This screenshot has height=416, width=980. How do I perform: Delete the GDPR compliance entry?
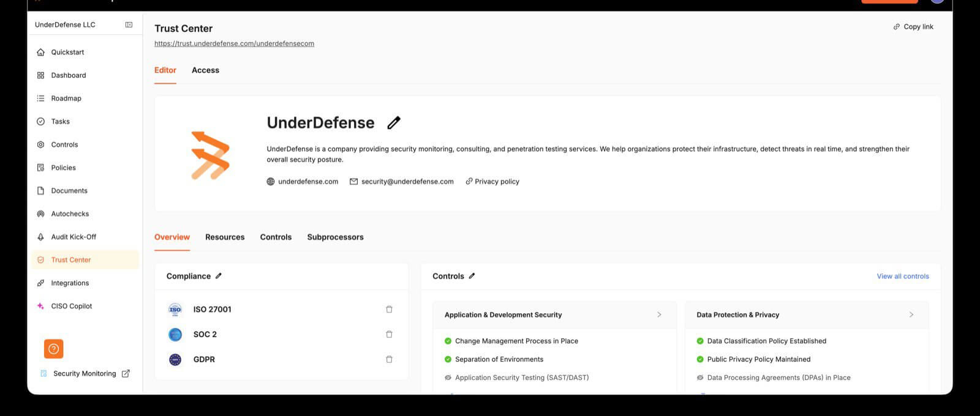click(389, 360)
